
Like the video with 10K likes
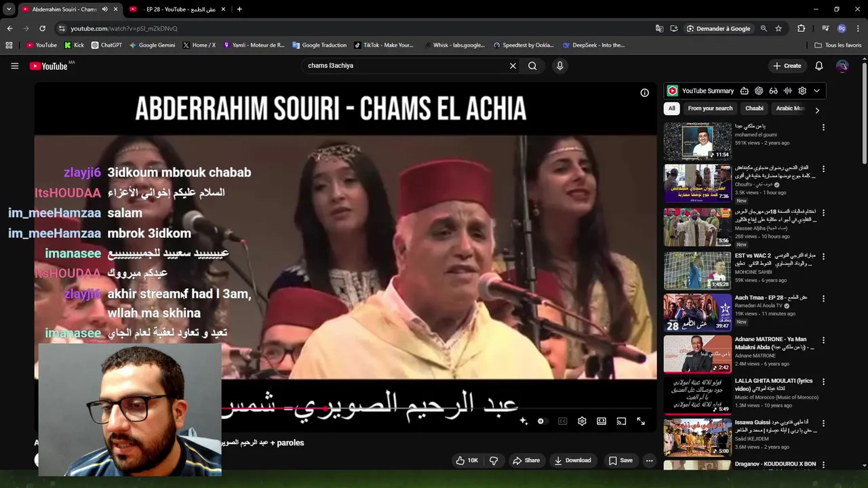(467, 460)
